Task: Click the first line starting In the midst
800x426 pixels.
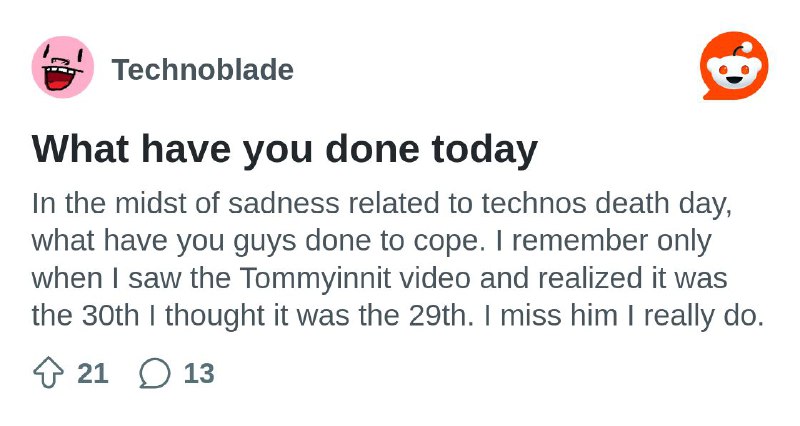Action: click(x=382, y=204)
